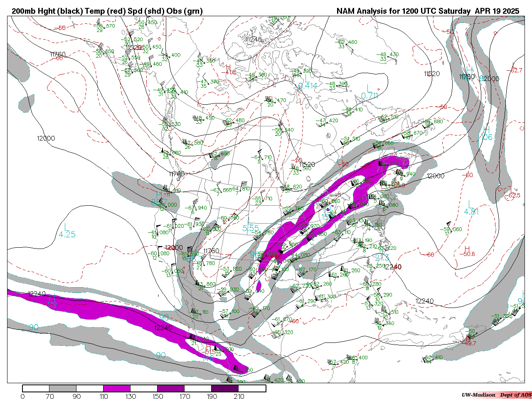Click the "130" legend scale label
The height and width of the screenshot is (399, 532).
[x=131, y=396]
